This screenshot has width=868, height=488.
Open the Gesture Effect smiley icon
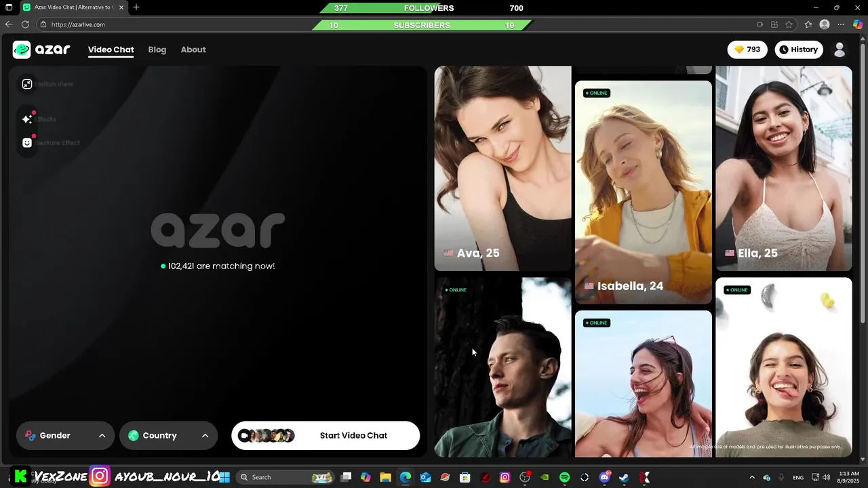27,143
